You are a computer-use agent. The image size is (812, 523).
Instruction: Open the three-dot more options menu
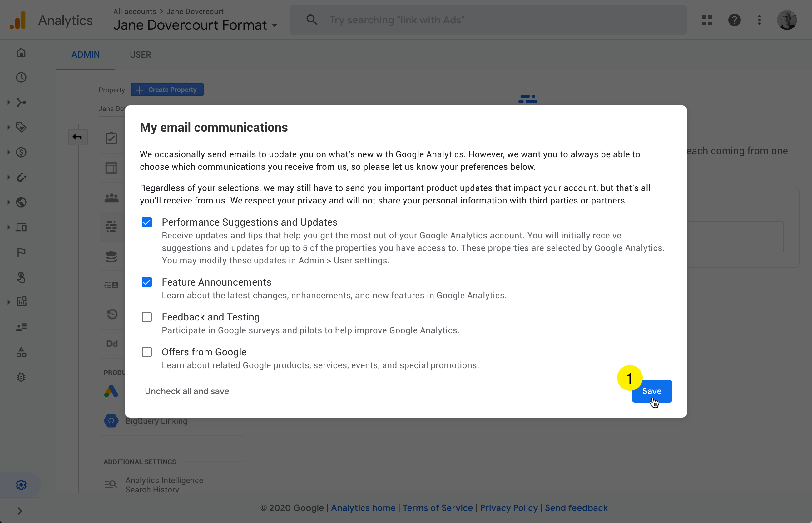759,20
